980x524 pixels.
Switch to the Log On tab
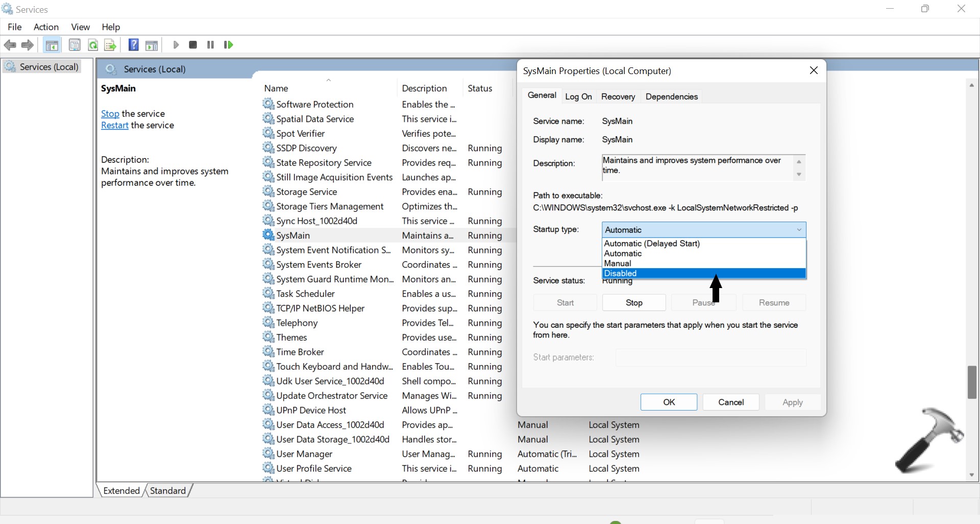tap(578, 97)
